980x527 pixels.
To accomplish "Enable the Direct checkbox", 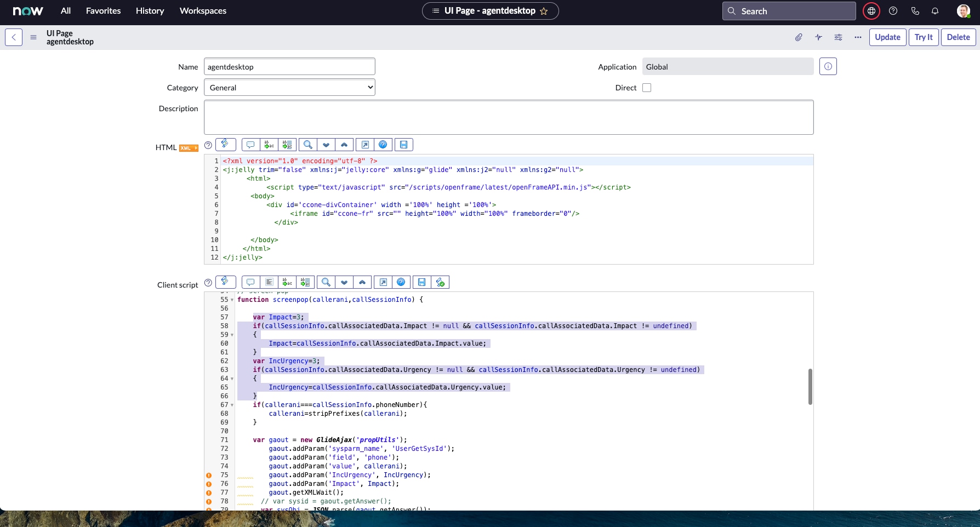I will point(647,88).
